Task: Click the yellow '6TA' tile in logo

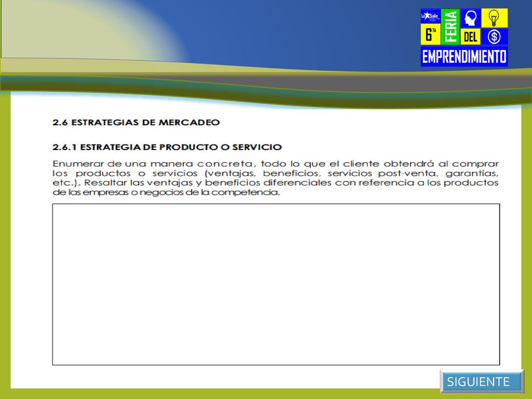Action: click(x=431, y=34)
